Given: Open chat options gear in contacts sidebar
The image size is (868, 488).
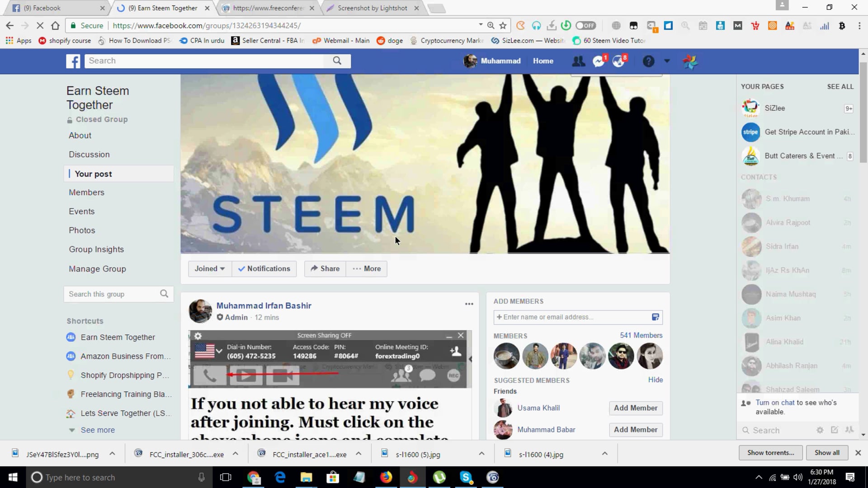Looking at the screenshot, I should (x=820, y=430).
